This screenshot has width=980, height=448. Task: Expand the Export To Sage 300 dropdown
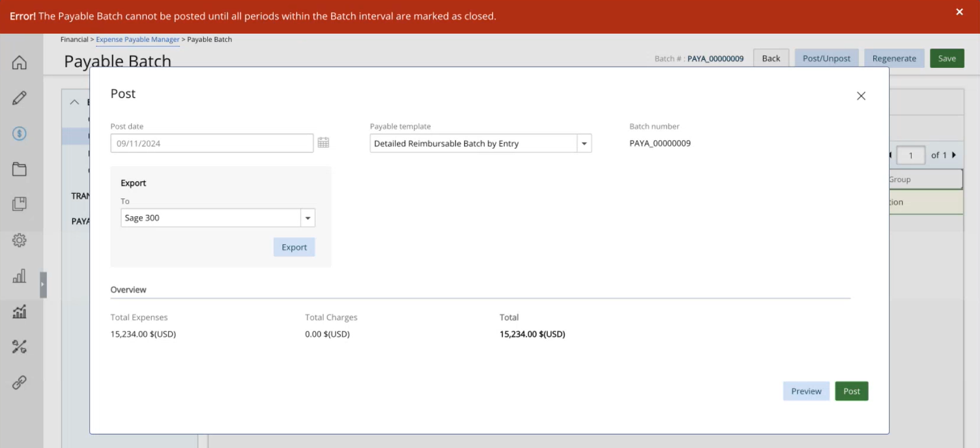(x=308, y=217)
